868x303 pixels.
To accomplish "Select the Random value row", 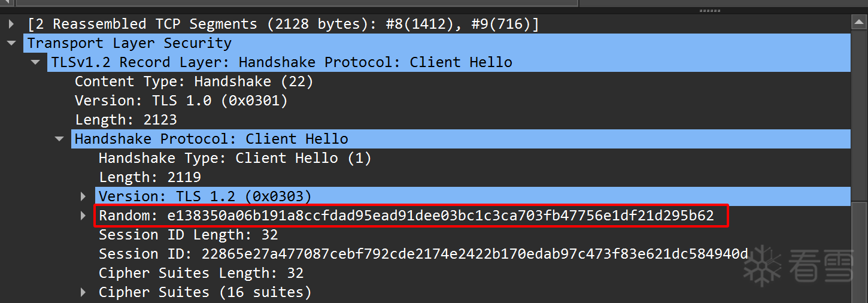I will click(406, 216).
